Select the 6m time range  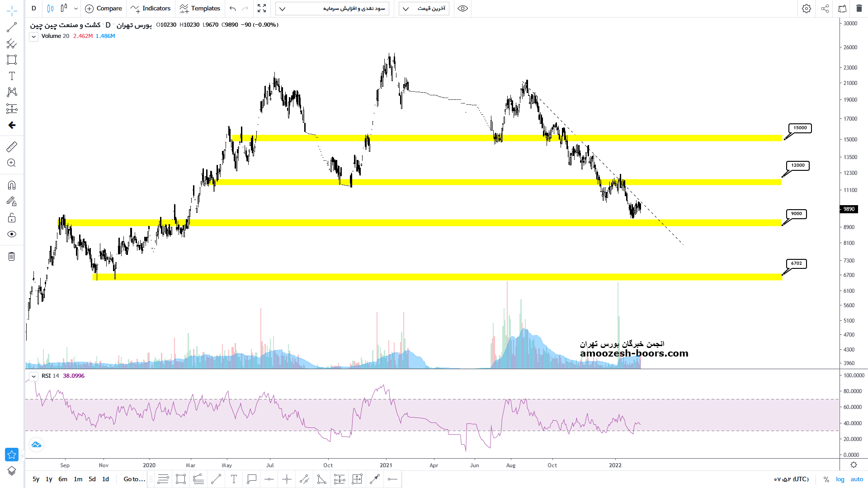coord(63,479)
